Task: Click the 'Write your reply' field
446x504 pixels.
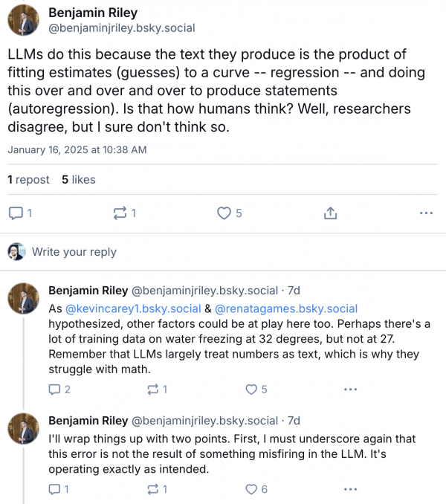Action: point(74,252)
